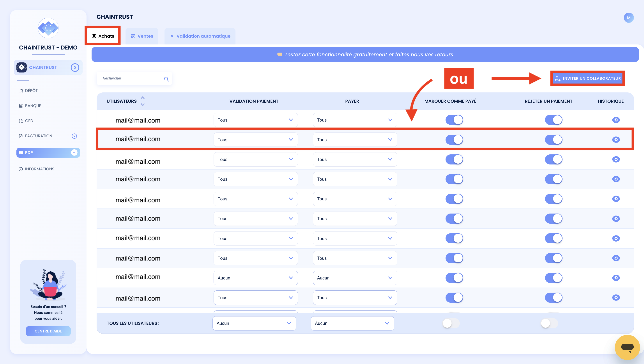Click the TOUS LES UTILISATEURS label
Viewport: 644px width, 364px height.
coord(133,323)
